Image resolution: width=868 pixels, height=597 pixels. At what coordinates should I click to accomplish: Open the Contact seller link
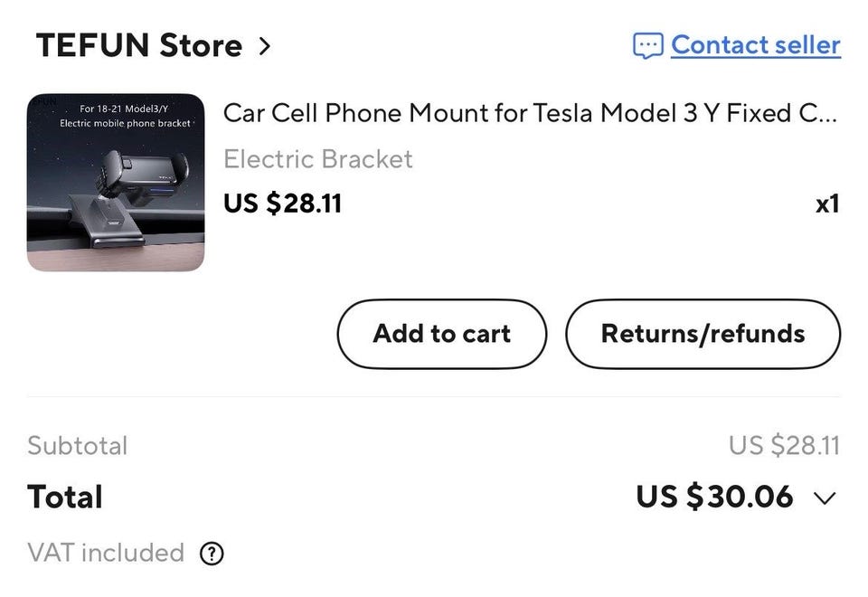(755, 45)
